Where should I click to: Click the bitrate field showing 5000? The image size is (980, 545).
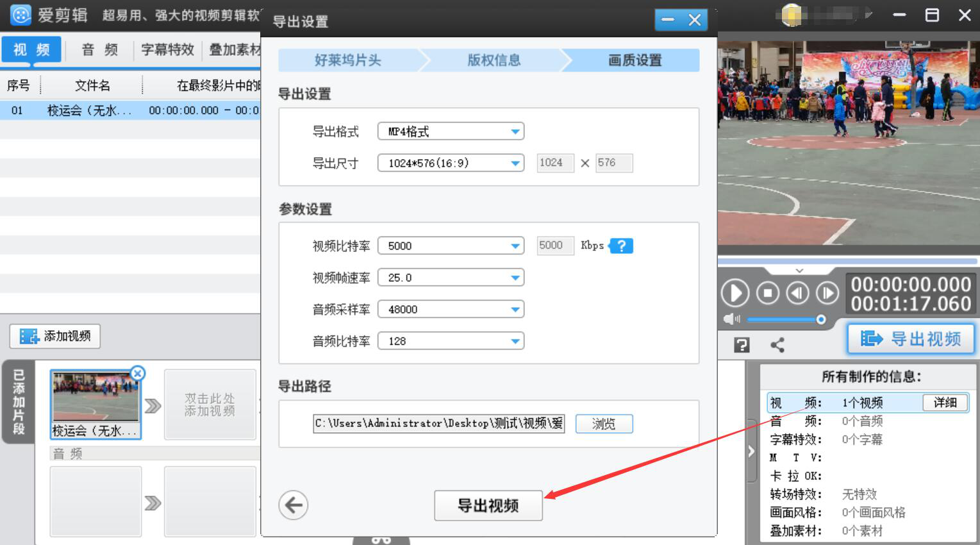pyautogui.click(x=555, y=246)
